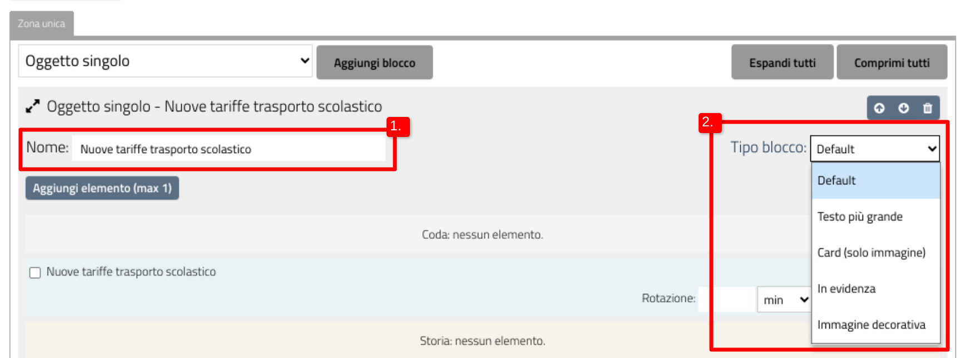Move the block up with arrow icon
980x358 pixels.
pyautogui.click(x=879, y=108)
